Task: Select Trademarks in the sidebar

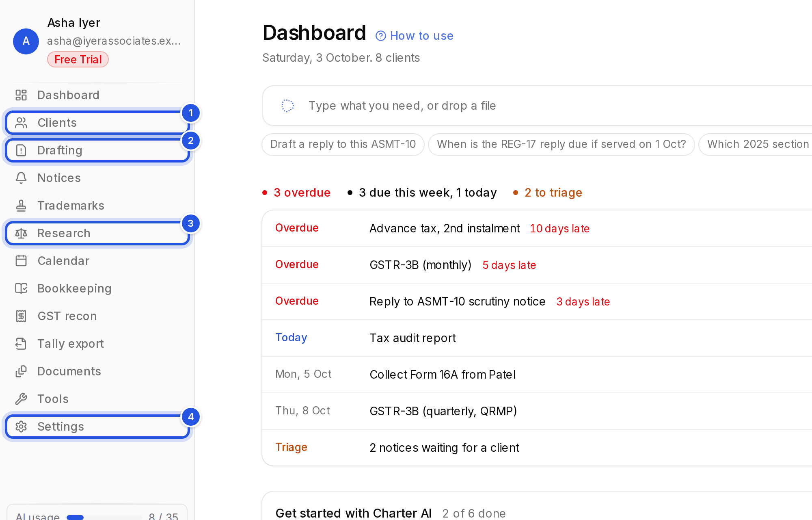Action: pyautogui.click(x=97, y=206)
